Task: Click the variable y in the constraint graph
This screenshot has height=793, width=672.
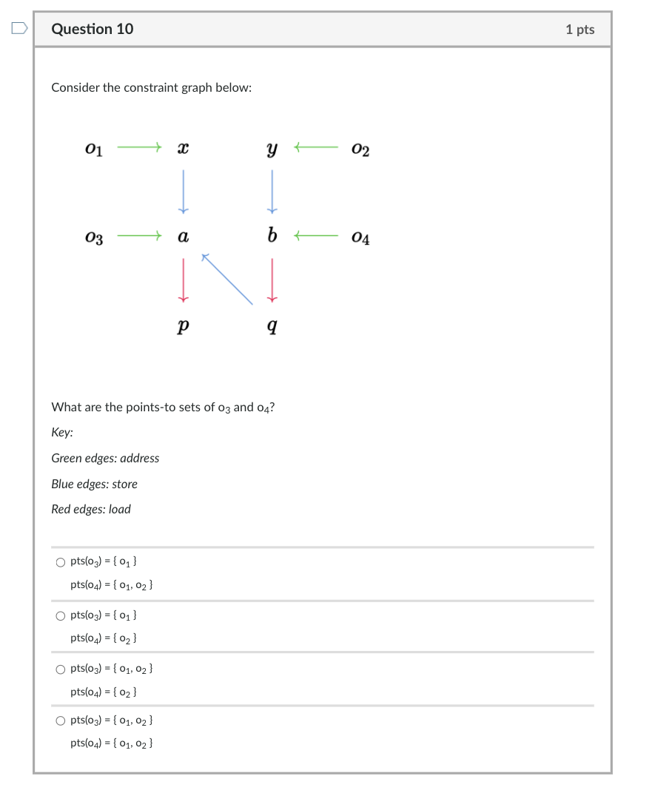Action: pyautogui.click(x=271, y=148)
